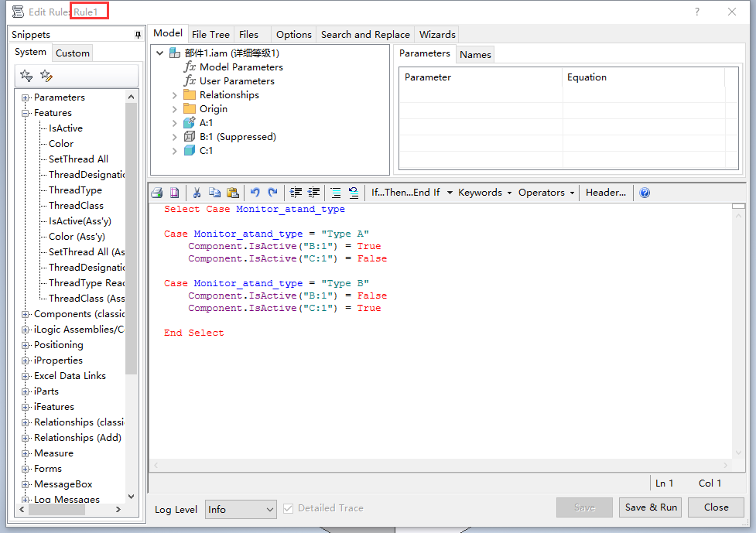The height and width of the screenshot is (533, 756).
Task: Increase indent using the indent icon
Action: coord(295,193)
